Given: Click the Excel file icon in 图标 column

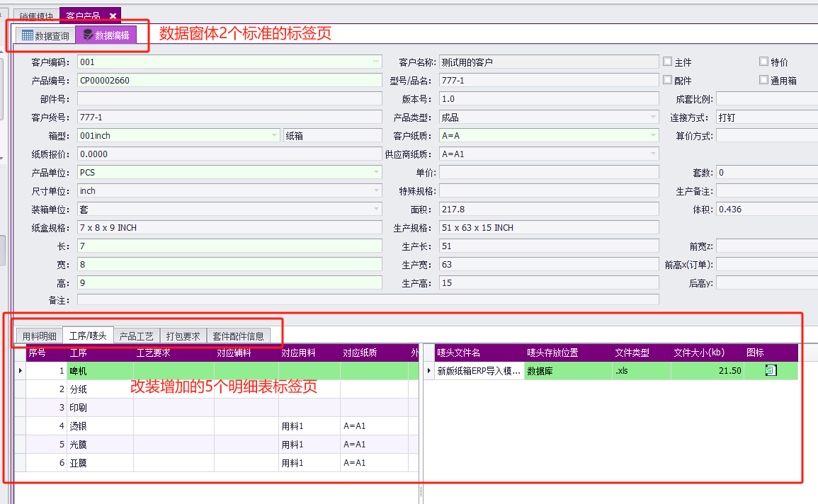Looking at the screenshot, I should click(x=771, y=371).
